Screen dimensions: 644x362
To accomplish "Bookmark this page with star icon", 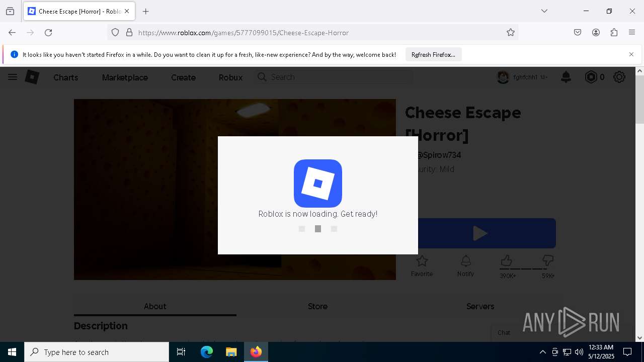I will 511,33.
